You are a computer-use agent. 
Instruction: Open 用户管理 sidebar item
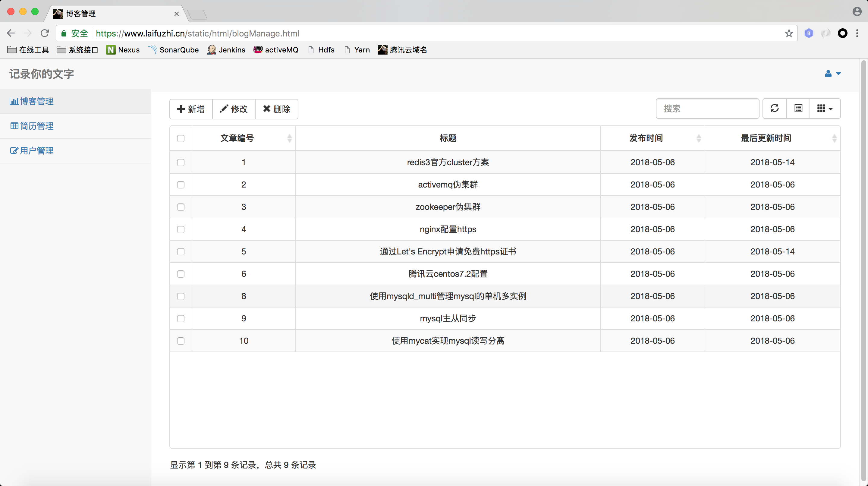[36, 151]
